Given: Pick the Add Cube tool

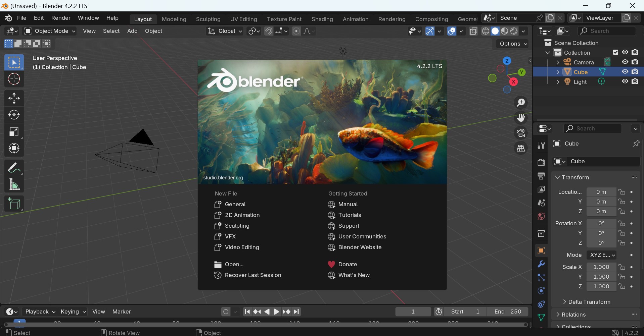Looking at the screenshot, I should 14,204.
